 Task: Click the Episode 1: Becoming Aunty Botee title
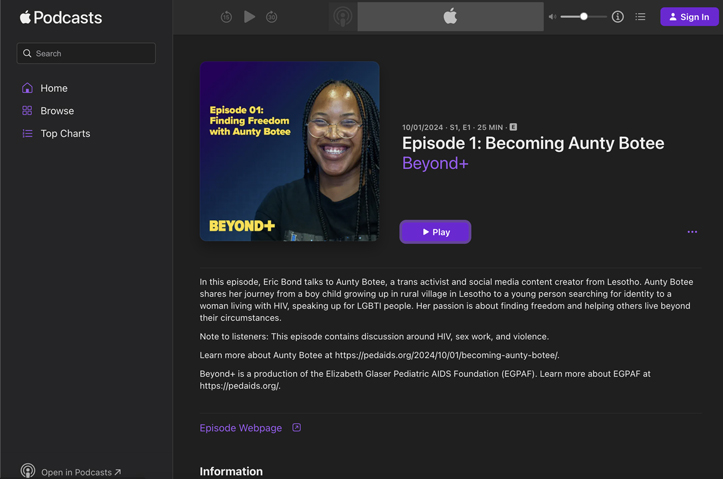click(533, 143)
